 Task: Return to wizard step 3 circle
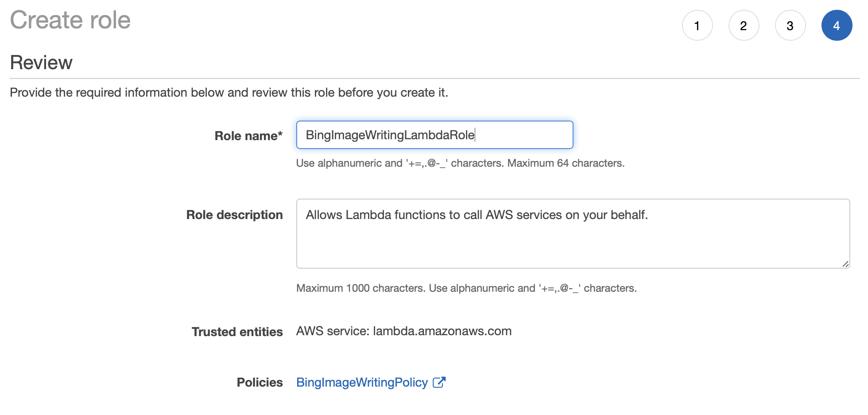pyautogui.click(x=790, y=25)
